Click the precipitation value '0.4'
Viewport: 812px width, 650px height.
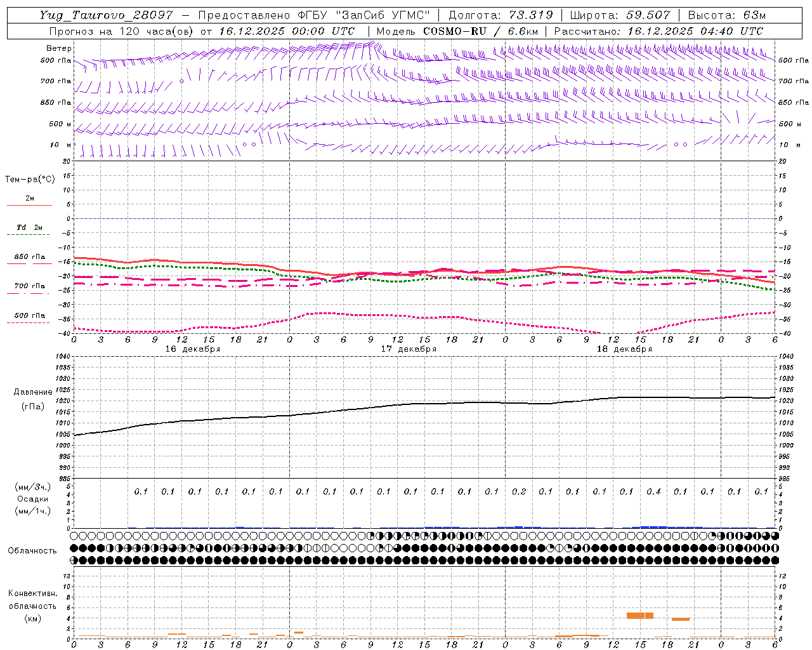coord(653,491)
